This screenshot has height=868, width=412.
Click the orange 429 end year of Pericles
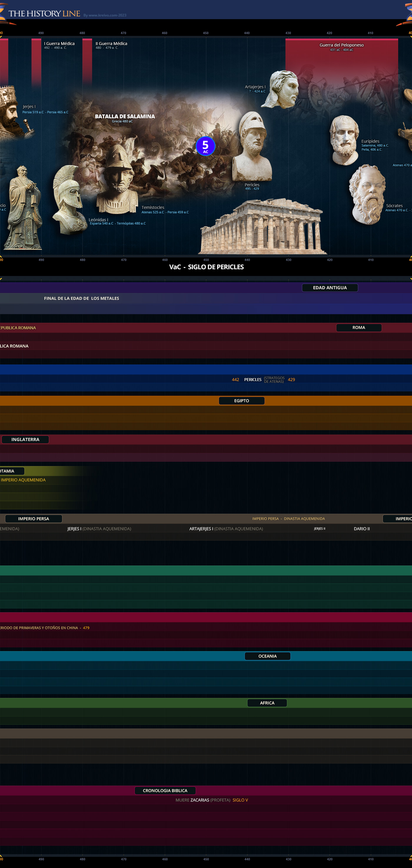[x=291, y=379]
